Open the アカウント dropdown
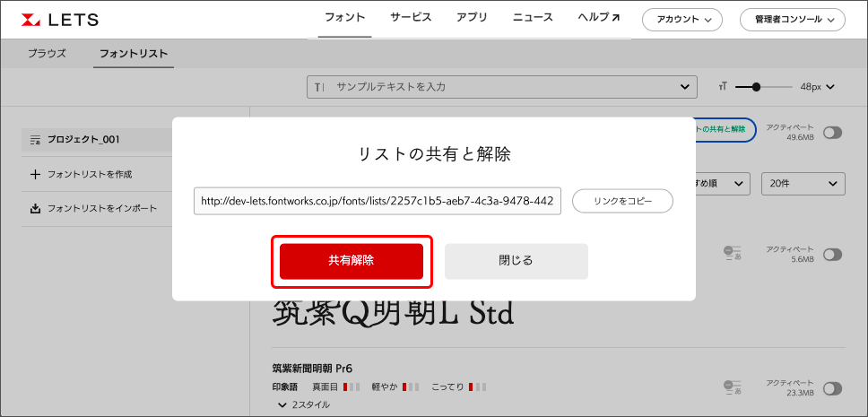 [x=682, y=19]
